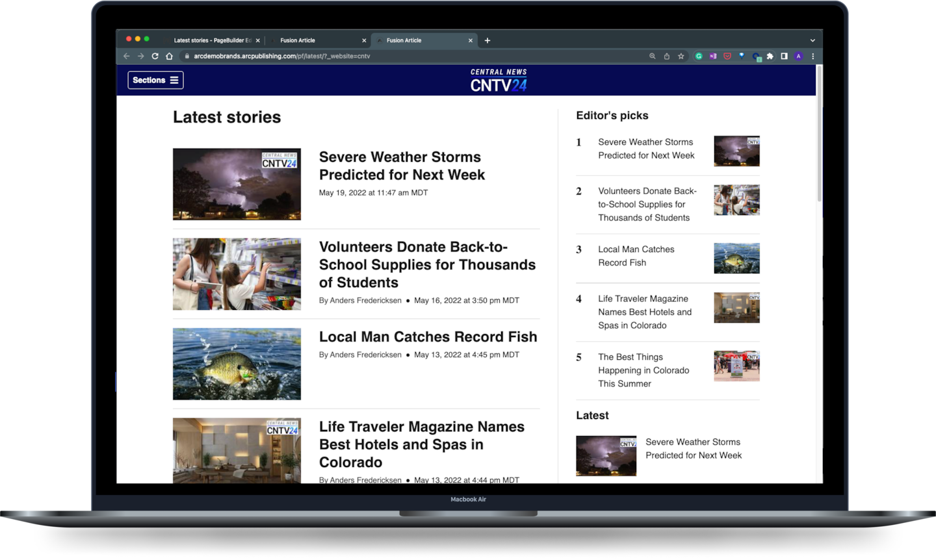Switch to the Latest stories PageBuilder tab
This screenshot has width=936, height=560.
(208, 40)
